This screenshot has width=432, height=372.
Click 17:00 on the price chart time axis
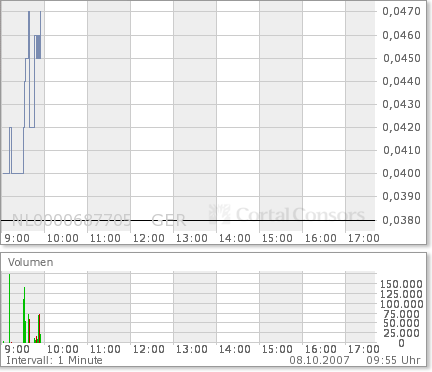click(x=364, y=239)
